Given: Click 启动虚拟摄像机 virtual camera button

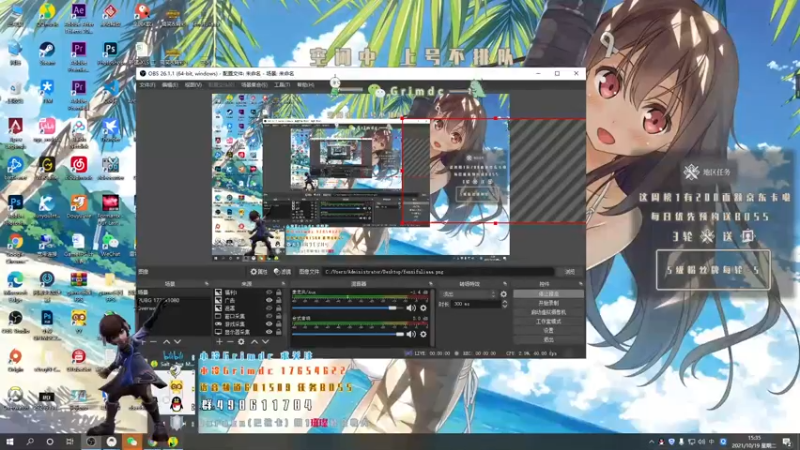Looking at the screenshot, I should (548, 312).
